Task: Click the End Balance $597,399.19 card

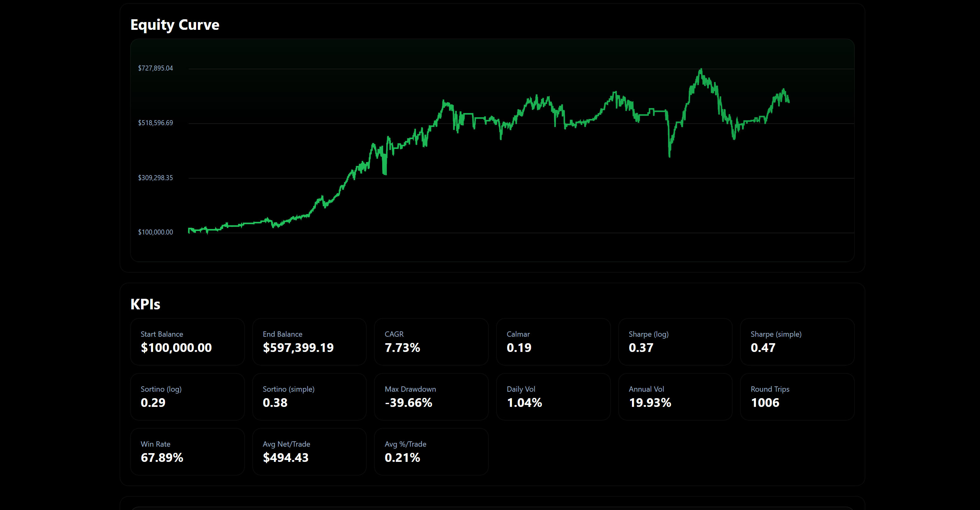Action: coord(309,342)
